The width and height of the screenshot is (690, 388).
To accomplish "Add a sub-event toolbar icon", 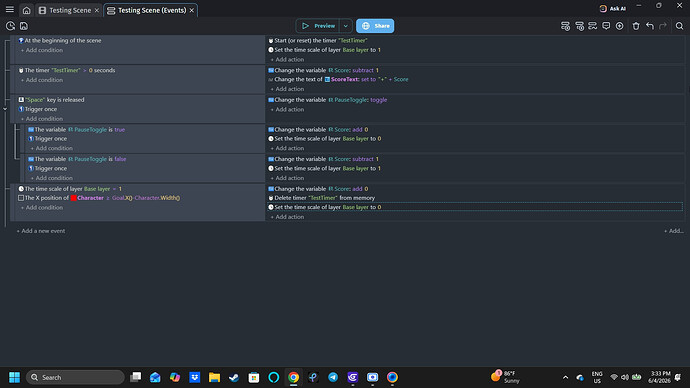I will coord(580,26).
